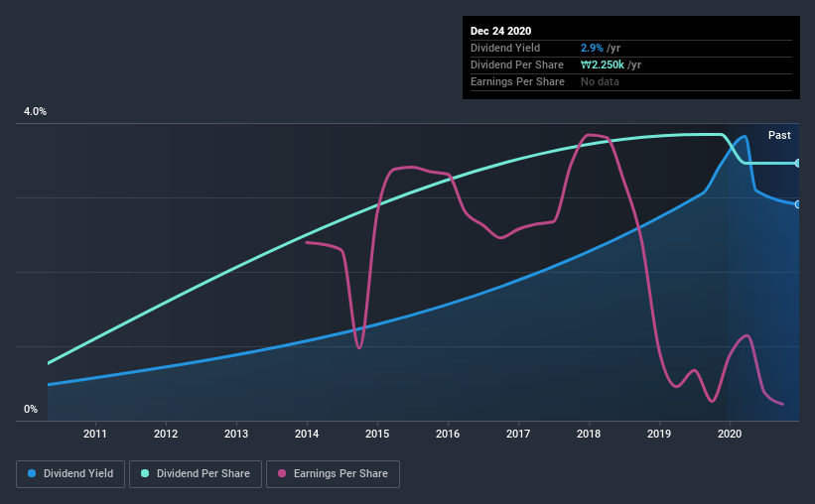
Task: Click the blue Dividend Yield legend dot
Action: tap(32, 473)
